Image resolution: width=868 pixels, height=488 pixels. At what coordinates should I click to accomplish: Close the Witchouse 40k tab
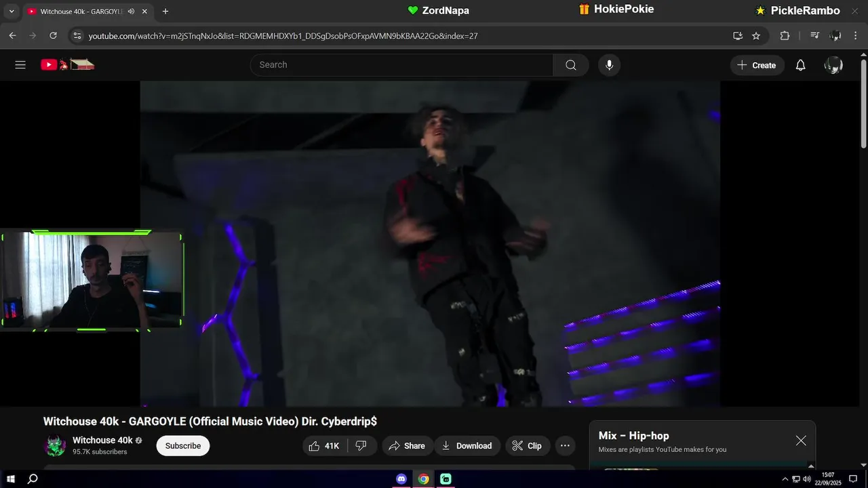pyautogui.click(x=144, y=12)
